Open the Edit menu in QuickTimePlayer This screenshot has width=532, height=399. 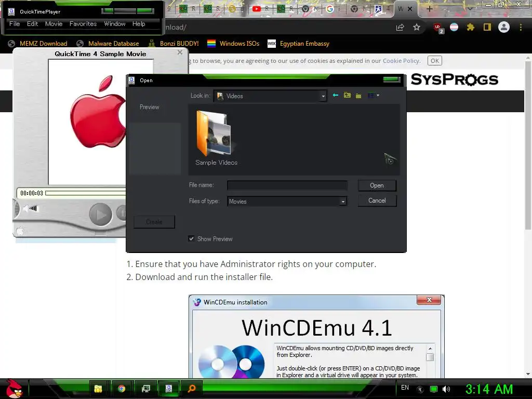pos(33,24)
